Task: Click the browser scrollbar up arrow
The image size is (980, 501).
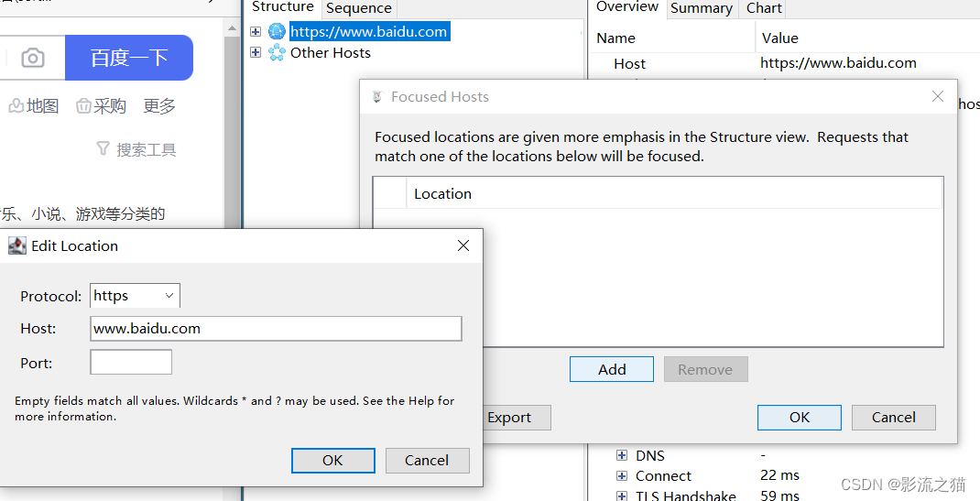Action: [233, 27]
